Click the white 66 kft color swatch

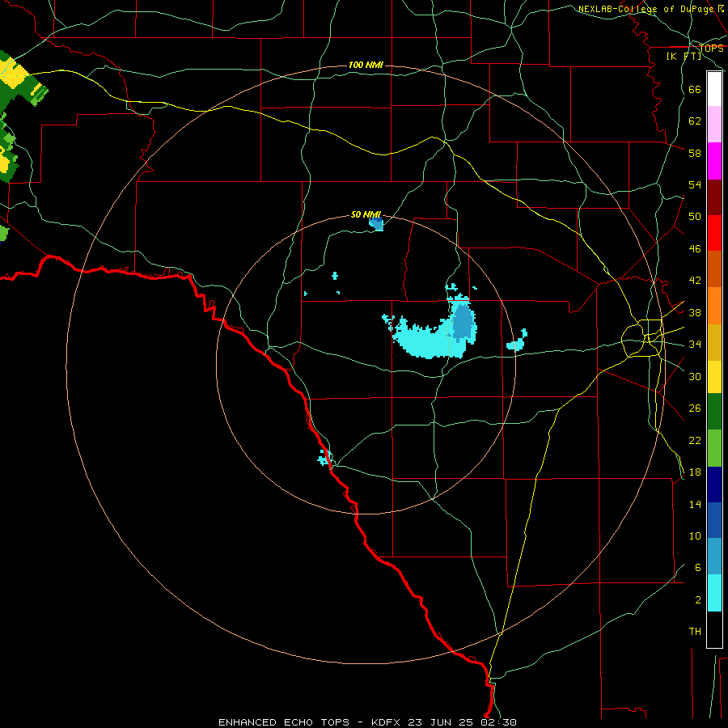point(714,89)
